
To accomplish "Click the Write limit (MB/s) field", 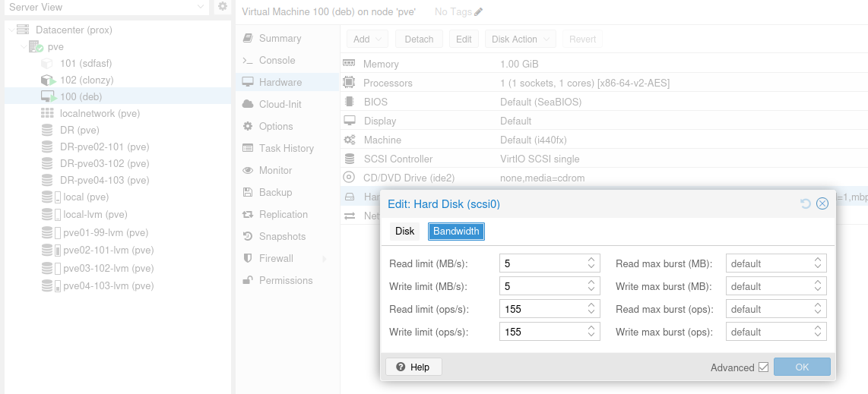I will pos(550,286).
